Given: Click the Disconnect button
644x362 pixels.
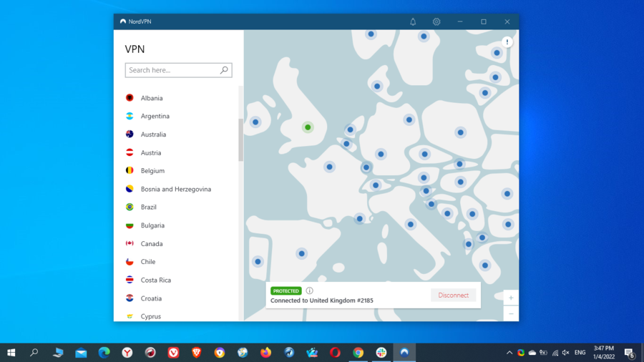Looking at the screenshot, I should [453, 295].
